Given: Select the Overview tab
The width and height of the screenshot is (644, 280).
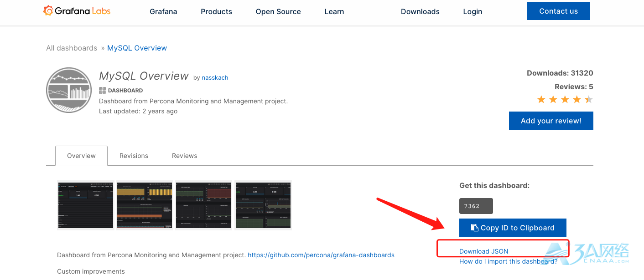Looking at the screenshot, I should (x=81, y=156).
